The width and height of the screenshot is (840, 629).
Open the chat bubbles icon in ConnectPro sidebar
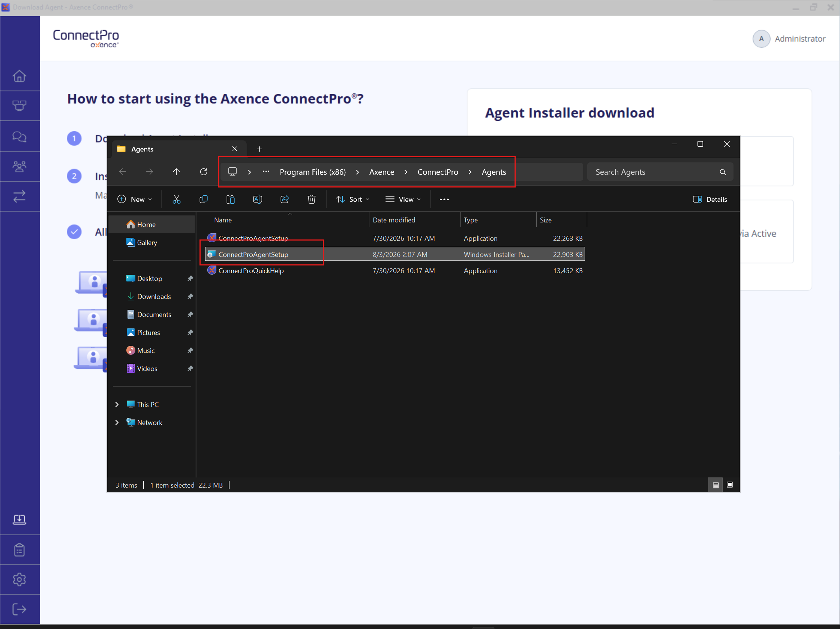(x=19, y=137)
